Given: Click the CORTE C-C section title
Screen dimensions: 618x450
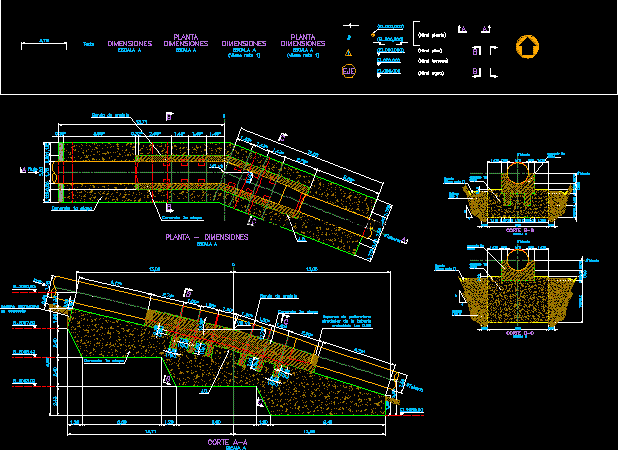Looking at the screenshot, I should click(519, 333).
